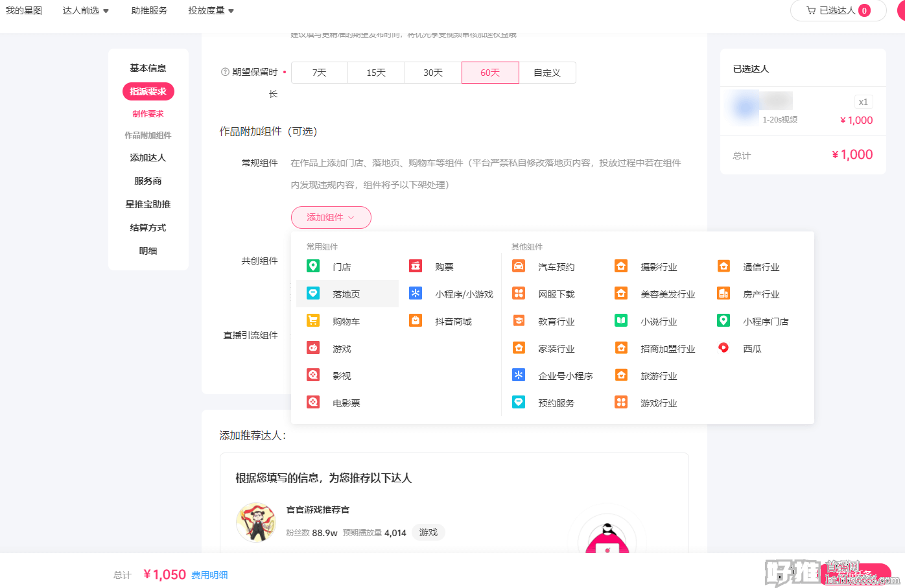Click the 购票 ticket icon
The image size is (905, 588).
(416, 266)
